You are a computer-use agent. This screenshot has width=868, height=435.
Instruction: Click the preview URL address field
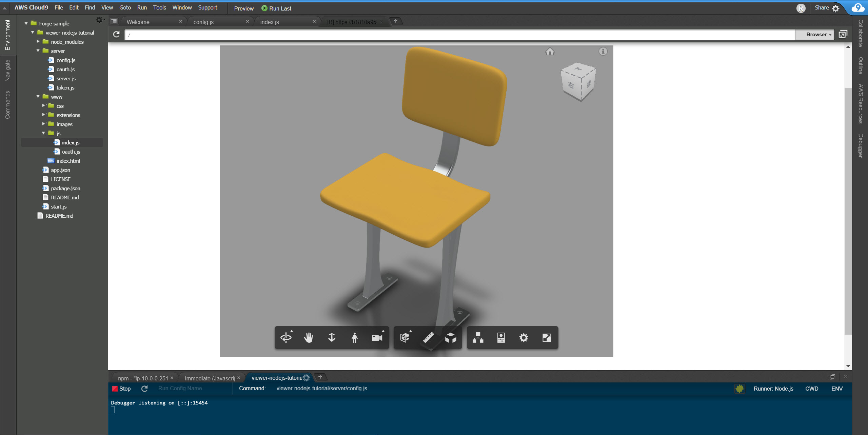(460, 35)
